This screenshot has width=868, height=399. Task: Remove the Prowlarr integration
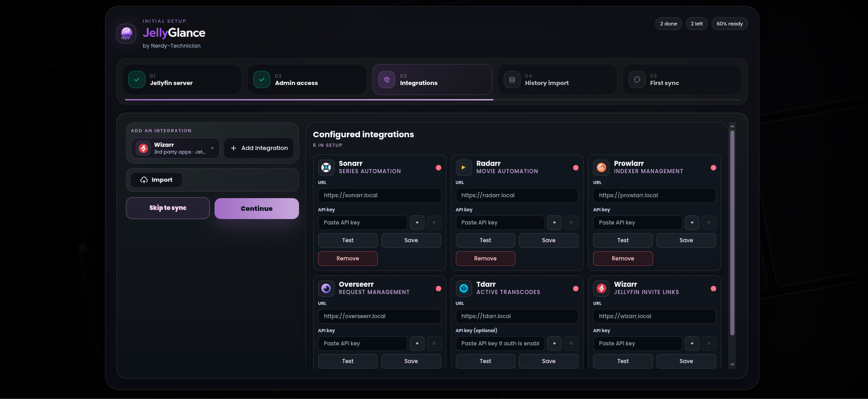tap(623, 259)
